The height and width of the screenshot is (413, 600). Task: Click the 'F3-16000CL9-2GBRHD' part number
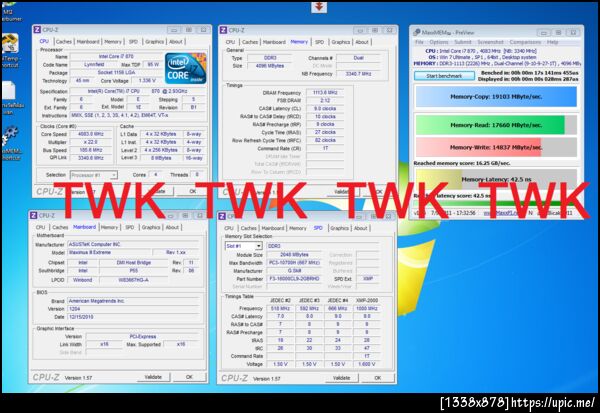click(x=294, y=279)
